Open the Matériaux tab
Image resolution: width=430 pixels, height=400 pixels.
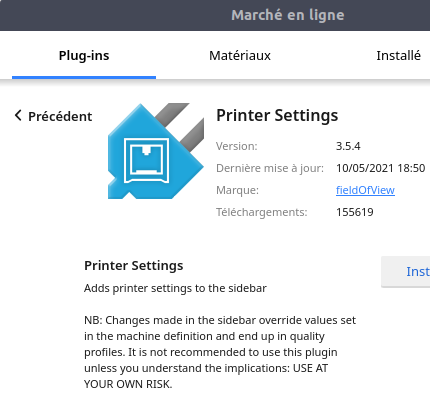[240, 56]
